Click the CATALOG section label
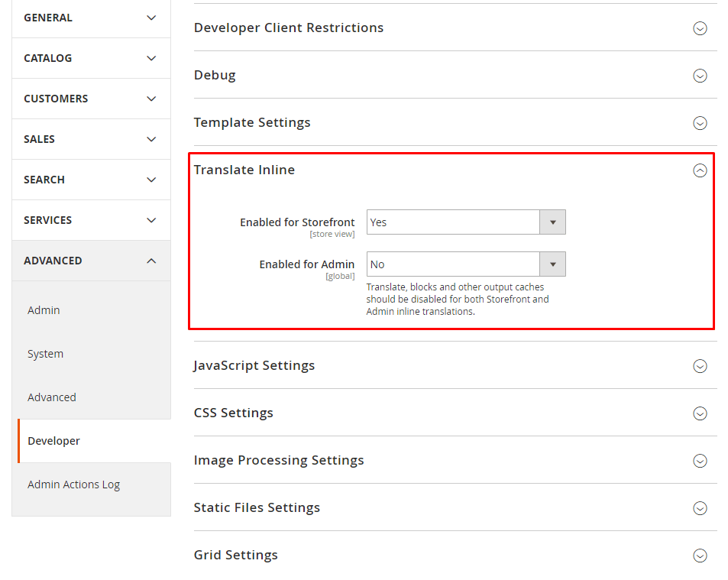Image resolution: width=728 pixels, height=580 pixels. click(x=48, y=58)
